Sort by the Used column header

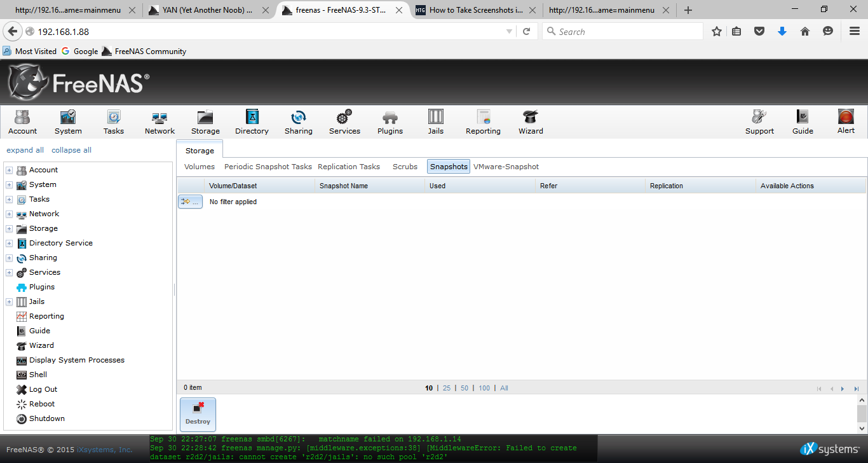(480, 186)
